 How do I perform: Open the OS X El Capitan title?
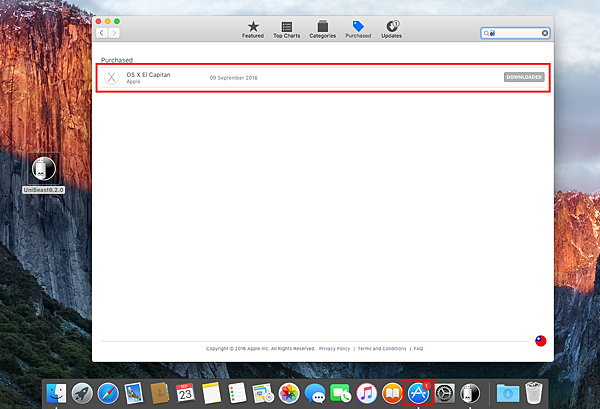point(148,75)
